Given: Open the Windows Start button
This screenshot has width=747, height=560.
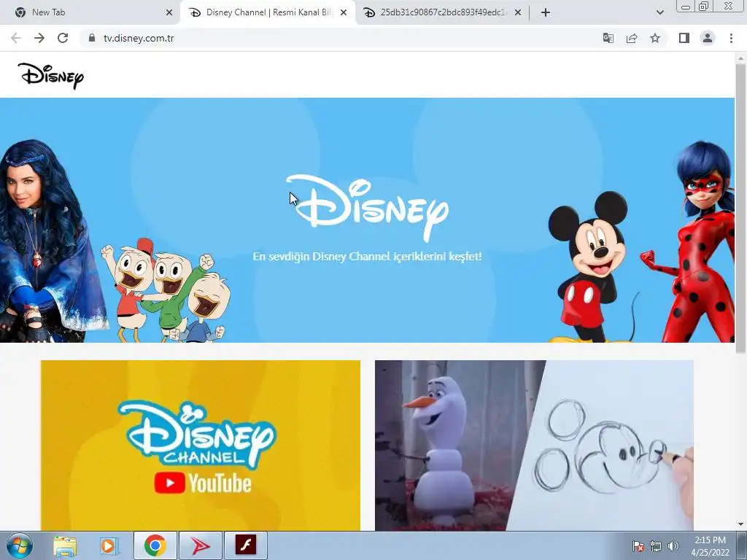Looking at the screenshot, I should click(x=19, y=545).
